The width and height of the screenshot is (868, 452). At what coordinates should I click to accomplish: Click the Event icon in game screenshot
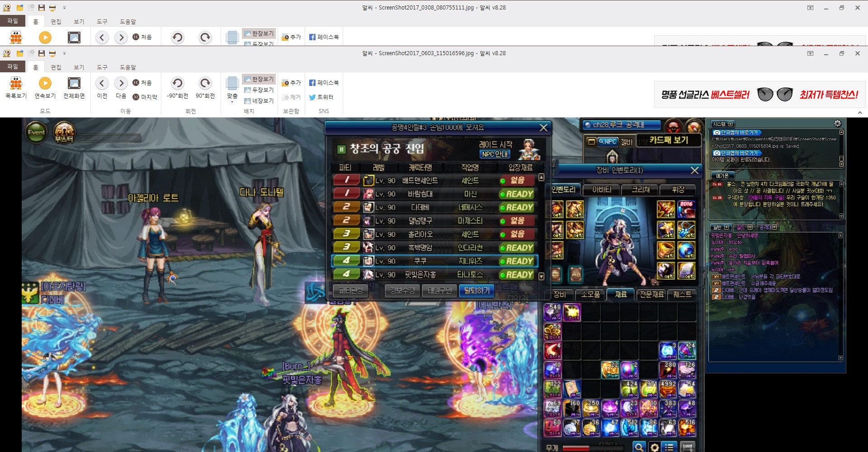coord(36,132)
